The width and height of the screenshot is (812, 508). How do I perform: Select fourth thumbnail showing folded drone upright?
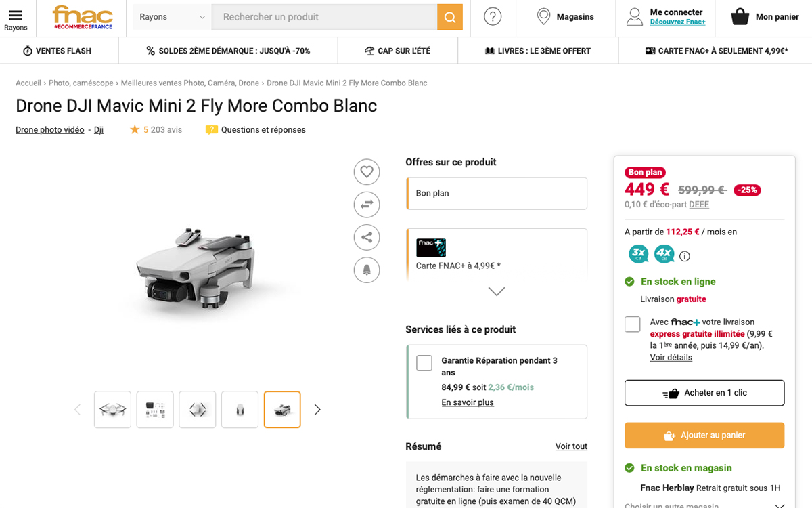point(240,409)
